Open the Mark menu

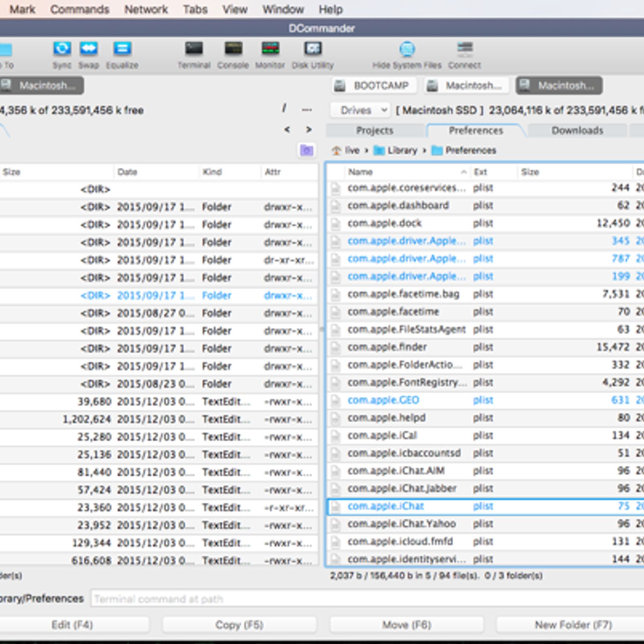(x=22, y=9)
